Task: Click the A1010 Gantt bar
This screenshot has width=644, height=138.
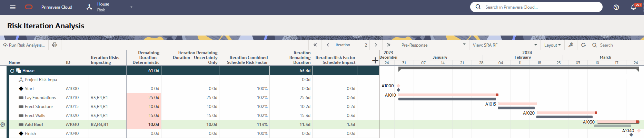Action: coord(448,95)
